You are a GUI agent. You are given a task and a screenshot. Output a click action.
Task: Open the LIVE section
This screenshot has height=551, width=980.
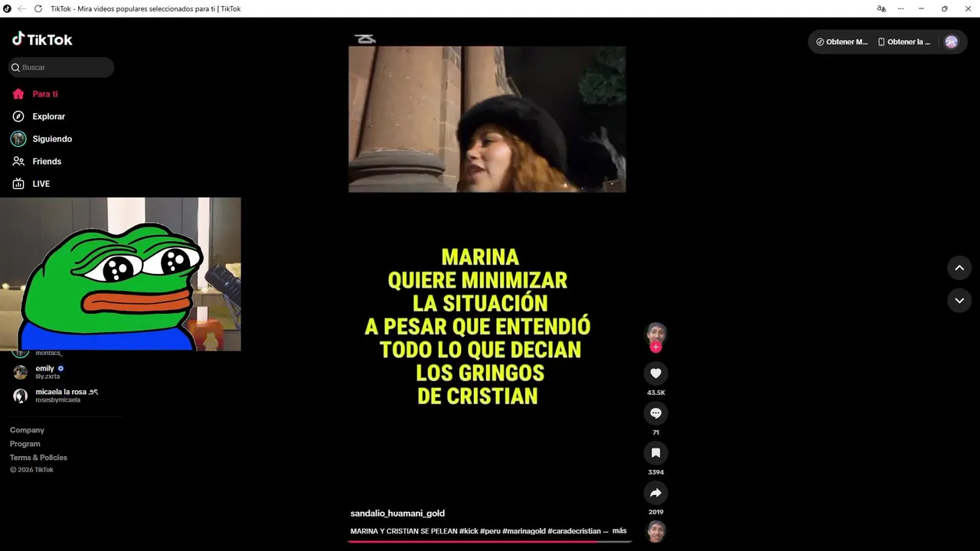pos(41,184)
